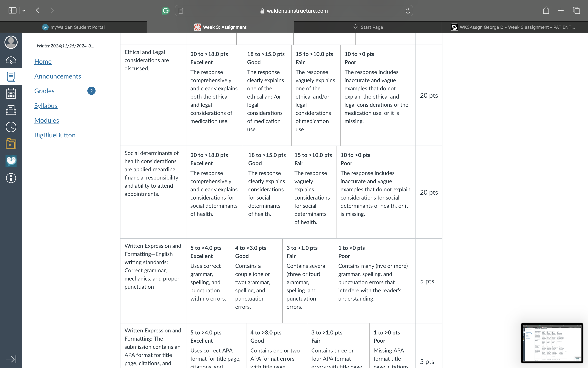588x368 pixels.
Task: Select the '5 to >4.0 pts' English writing standards rating
Action: click(x=208, y=281)
